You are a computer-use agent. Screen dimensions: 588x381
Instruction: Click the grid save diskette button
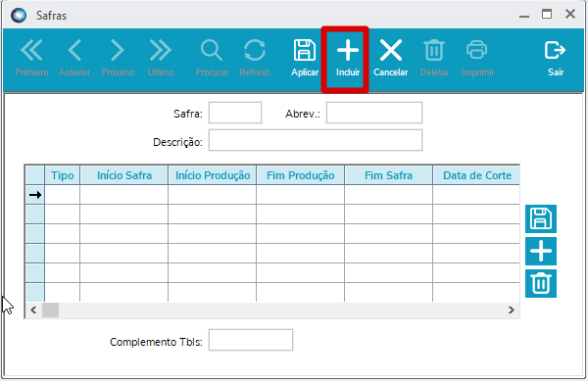tap(541, 218)
